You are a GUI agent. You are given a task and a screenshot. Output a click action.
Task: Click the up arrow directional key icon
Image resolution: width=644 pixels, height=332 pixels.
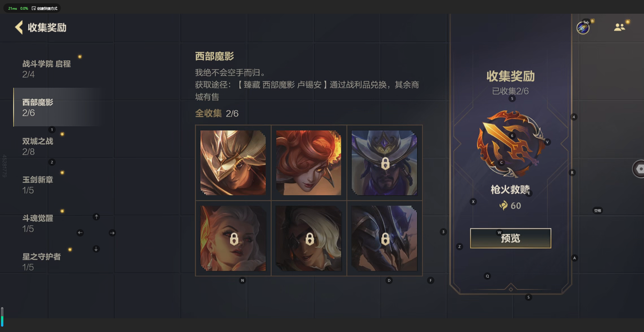pyautogui.click(x=96, y=217)
